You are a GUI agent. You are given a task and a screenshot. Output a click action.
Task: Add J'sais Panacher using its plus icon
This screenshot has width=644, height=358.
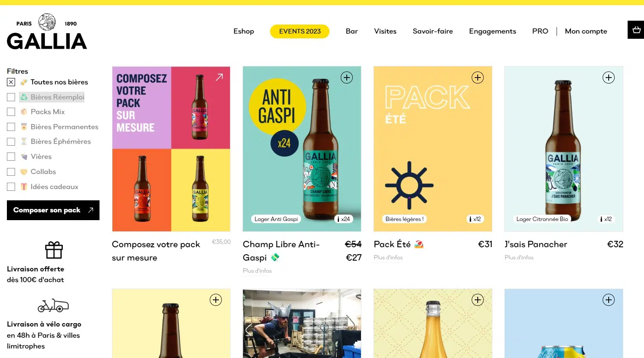(x=609, y=78)
